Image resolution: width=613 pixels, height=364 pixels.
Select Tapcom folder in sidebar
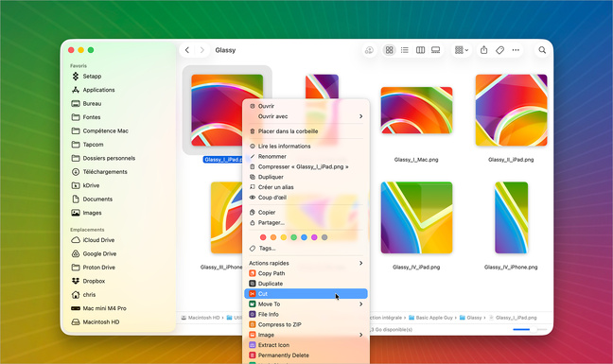pos(93,145)
